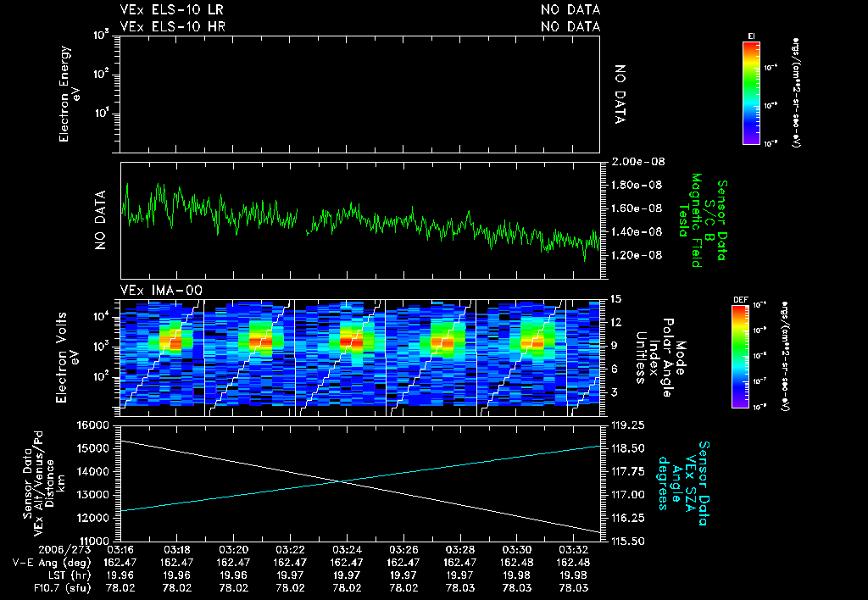
Task: Click the EI color scale bar
Action: tap(751, 93)
